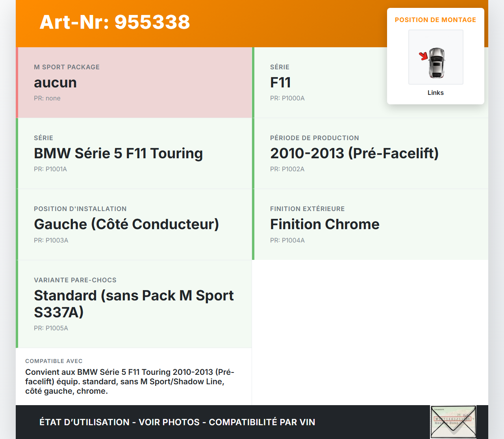Screen dimensions: 504x439
Task: Click the compatibility description starting 'Convient aux BMW'
Action: pyautogui.click(x=130, y=382)
